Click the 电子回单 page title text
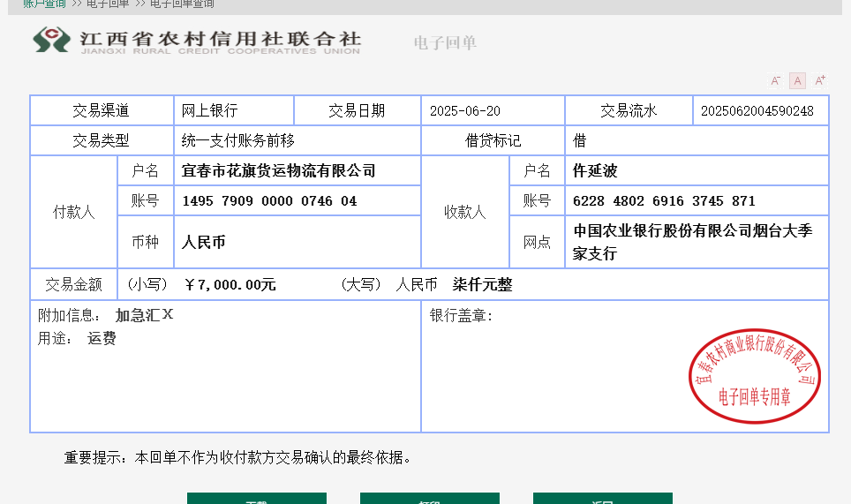The width and height of the screenshot is (851, 504). click(x=445, y=43)
